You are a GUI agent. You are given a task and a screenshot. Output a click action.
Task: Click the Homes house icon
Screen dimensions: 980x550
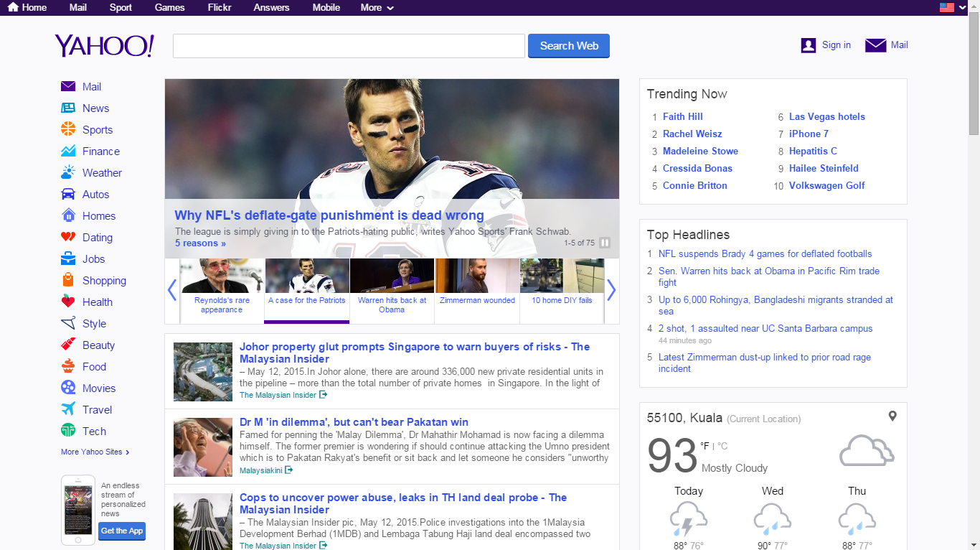point(68,215)
